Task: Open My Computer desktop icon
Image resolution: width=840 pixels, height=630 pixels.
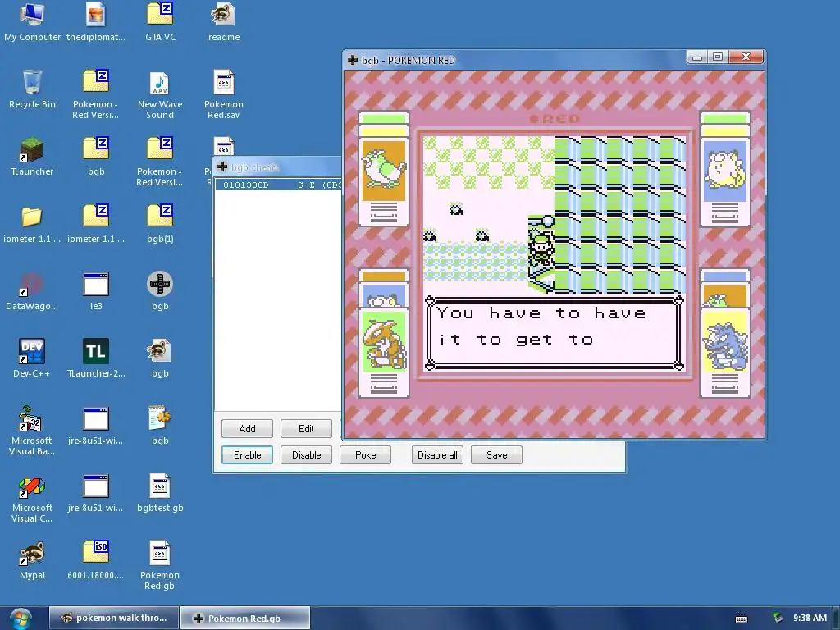Action: [32, 21]
